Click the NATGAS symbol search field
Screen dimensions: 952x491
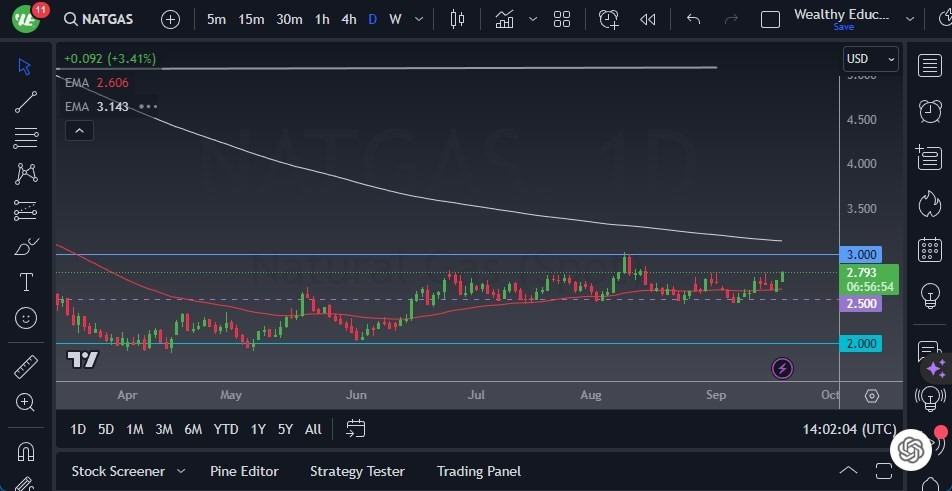click(100, 19)
